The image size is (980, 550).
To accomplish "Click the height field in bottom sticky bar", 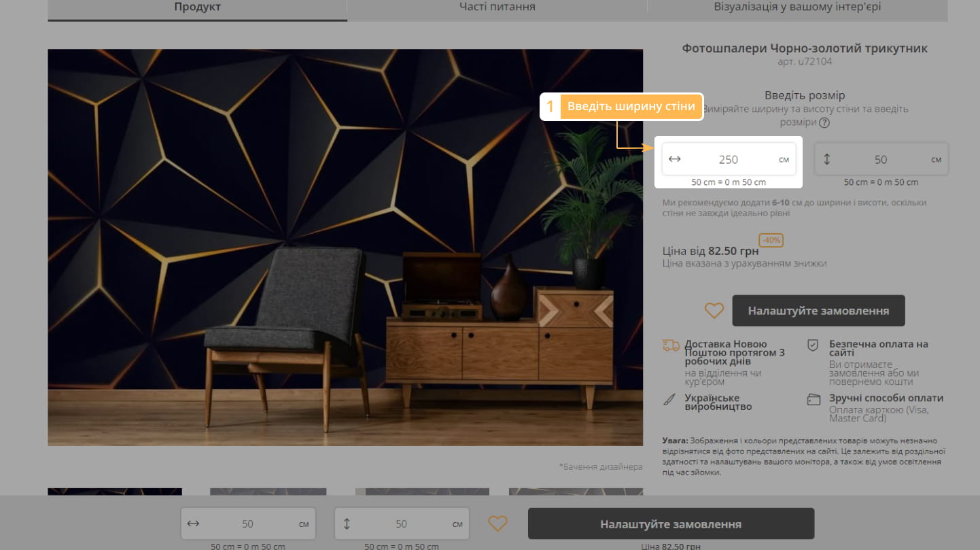I will click(401, 523).
